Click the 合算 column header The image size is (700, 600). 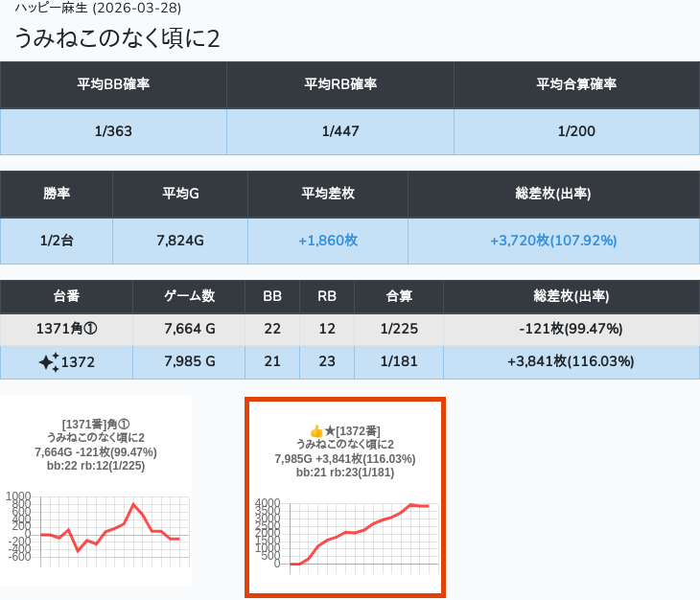[399, 296]
